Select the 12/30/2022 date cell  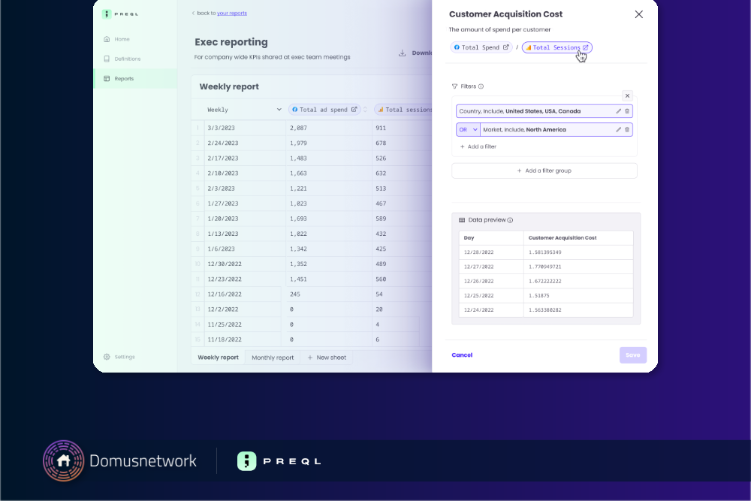(244, 264)
